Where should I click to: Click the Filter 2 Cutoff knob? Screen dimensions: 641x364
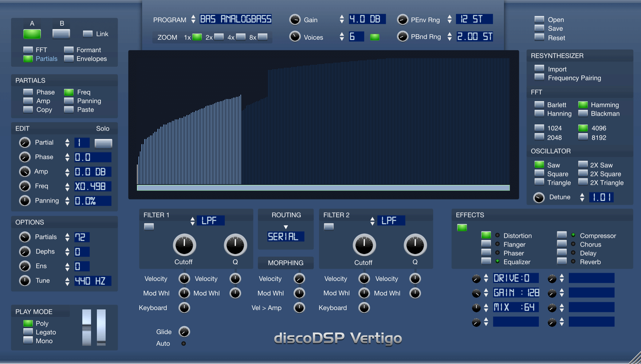click(x=364, y=245)
